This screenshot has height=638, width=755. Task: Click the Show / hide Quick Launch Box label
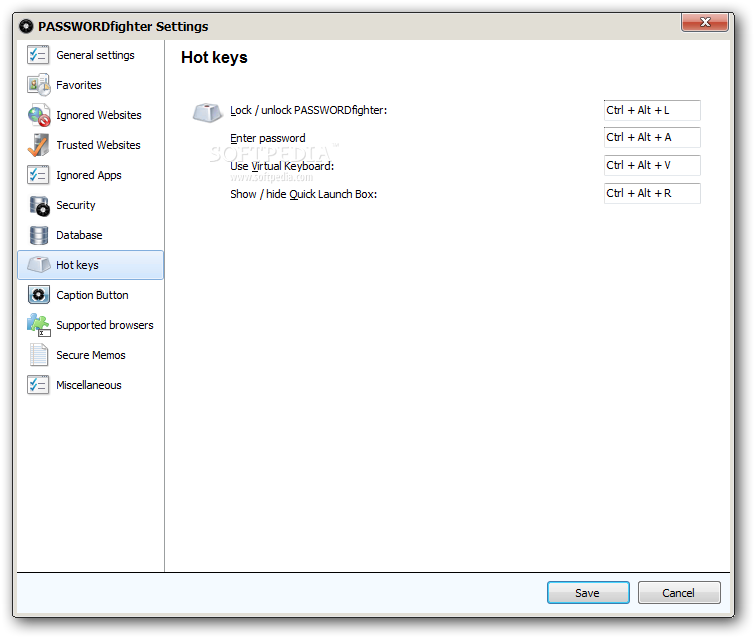point(303,194)
